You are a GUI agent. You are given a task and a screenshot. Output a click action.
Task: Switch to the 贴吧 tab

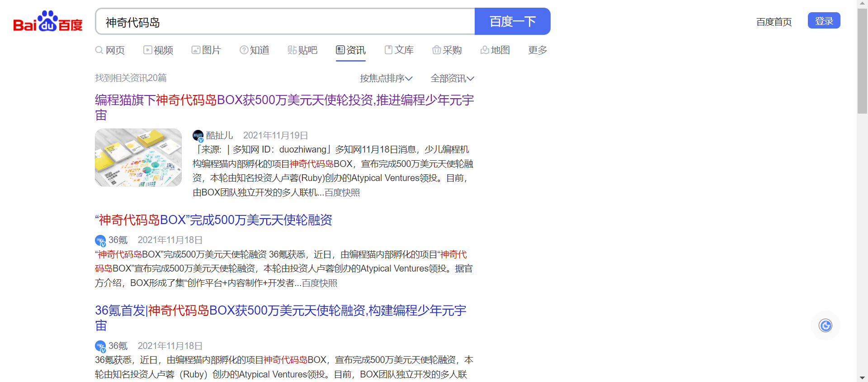302,50
